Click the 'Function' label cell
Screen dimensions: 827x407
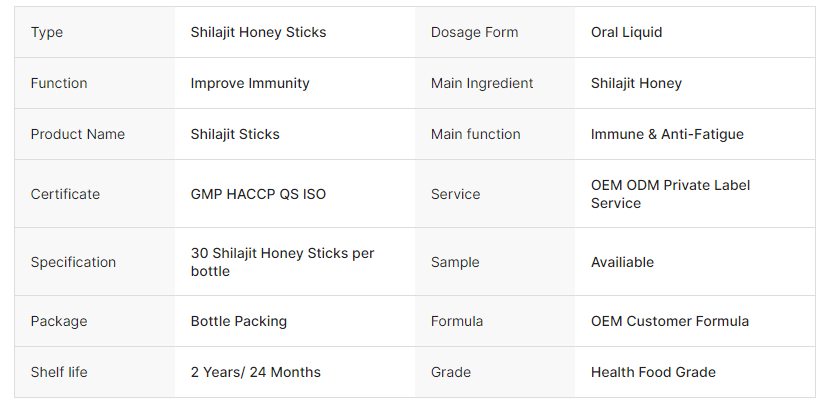click(x=59, y=83)
